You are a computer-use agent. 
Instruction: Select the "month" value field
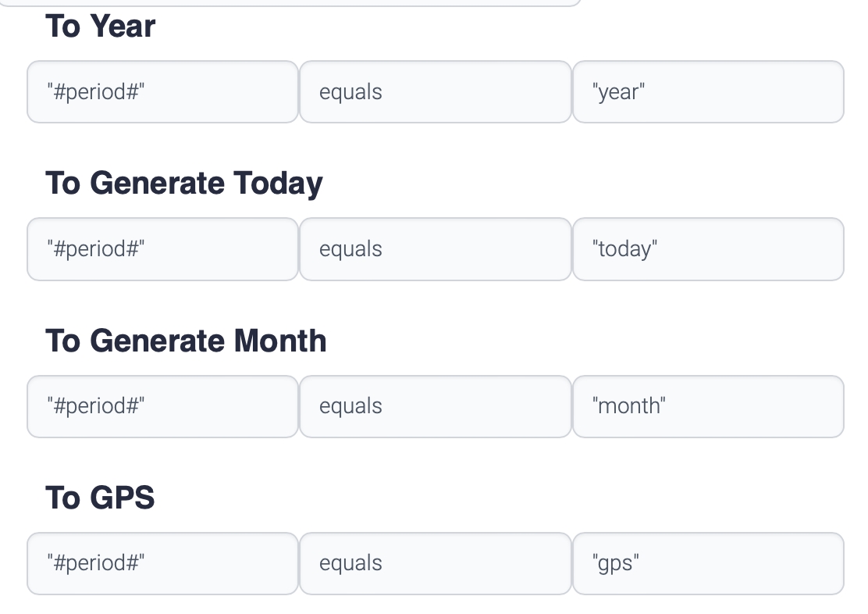point(707,406)
